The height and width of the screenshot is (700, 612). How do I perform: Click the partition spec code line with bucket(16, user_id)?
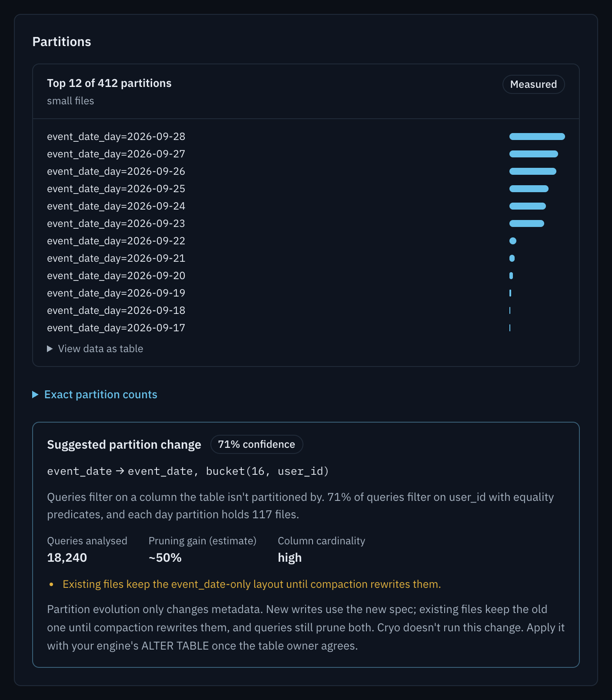point(188,471)
